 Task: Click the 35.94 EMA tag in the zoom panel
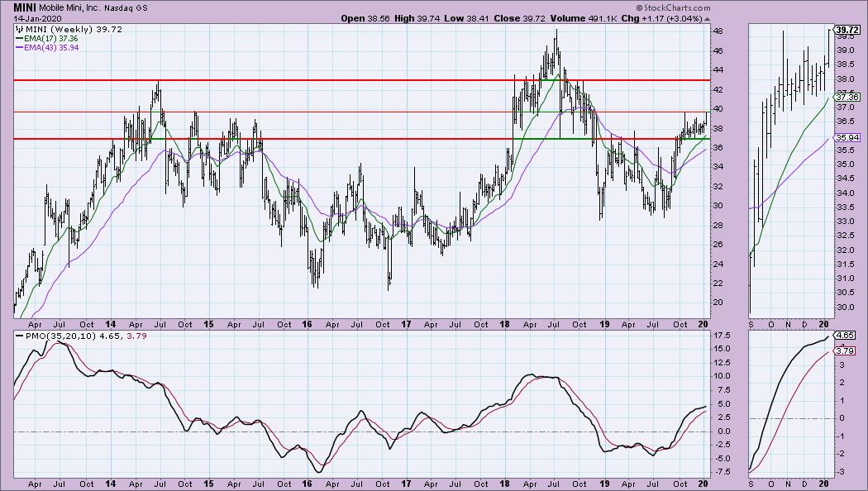(x=847, y=138)
